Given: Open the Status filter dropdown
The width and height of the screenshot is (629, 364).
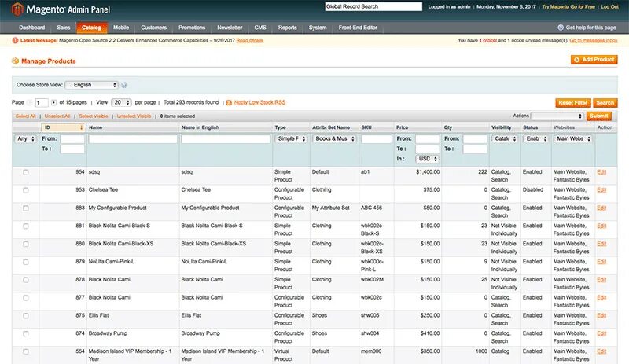Looking at the screenshot, I should [536, 139].
